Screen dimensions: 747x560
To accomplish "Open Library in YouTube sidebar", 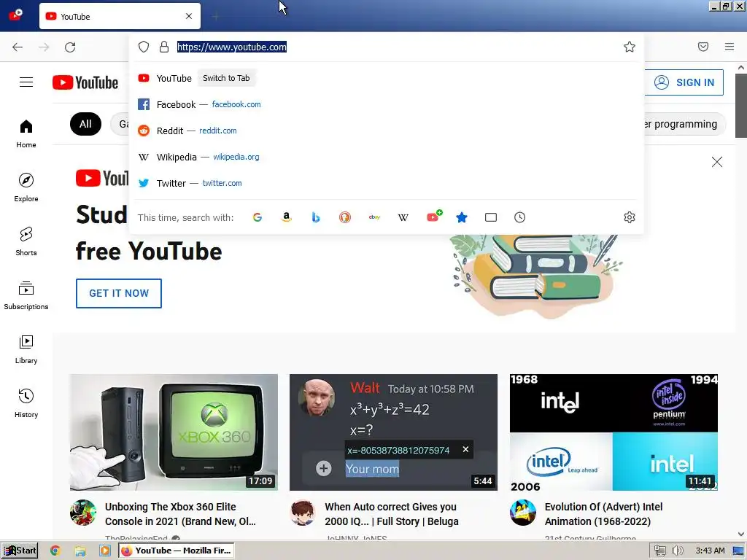I will pos(26,349).
